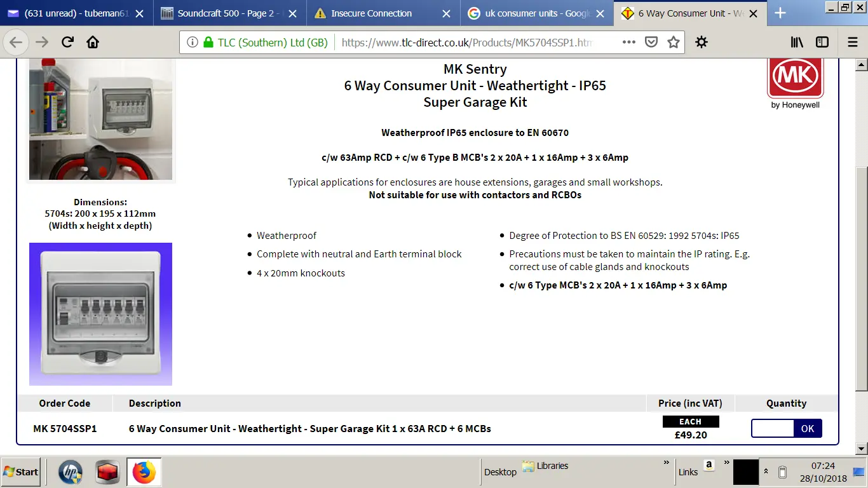868x488 pixels.
Task: Close the Insecure Connection tab
Action: (447, 13)
